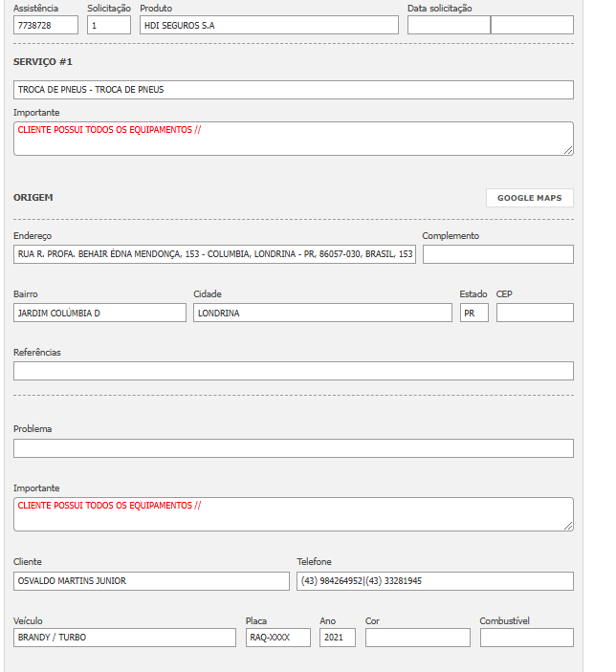Click the Cidade field showing LONDRINA
616x672 pixels.
pyautogui.click(x=321, y=313)
